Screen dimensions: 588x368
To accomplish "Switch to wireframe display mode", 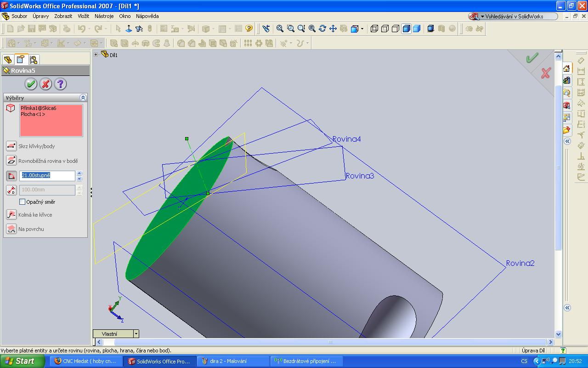I will click(374, 29).
